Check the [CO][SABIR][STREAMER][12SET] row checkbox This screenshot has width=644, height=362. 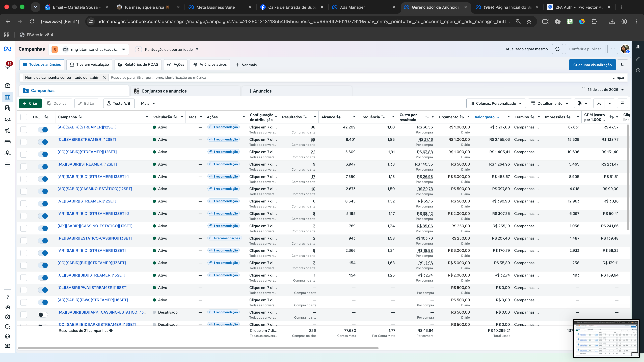(x=23, y=154)
